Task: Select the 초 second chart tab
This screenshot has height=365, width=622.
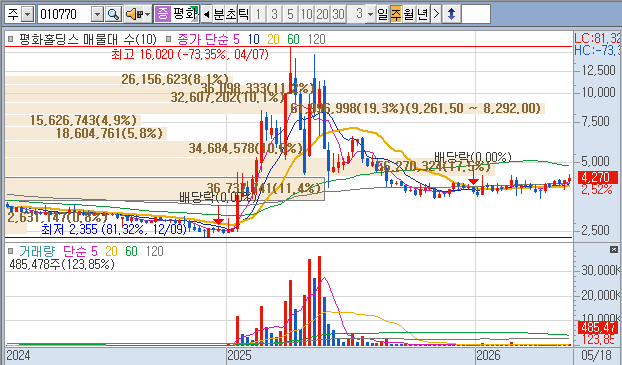Action: (231, 15)
